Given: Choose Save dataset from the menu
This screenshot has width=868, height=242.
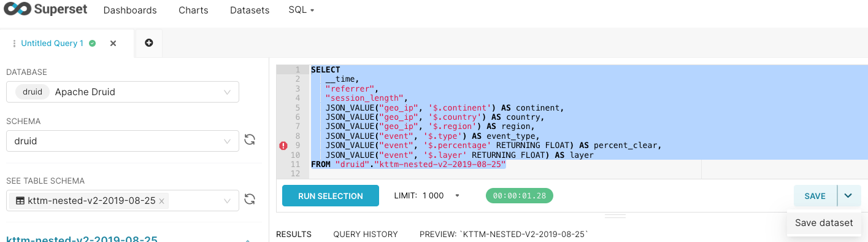Looking at the screenshot, I should (x=824, y=223).
